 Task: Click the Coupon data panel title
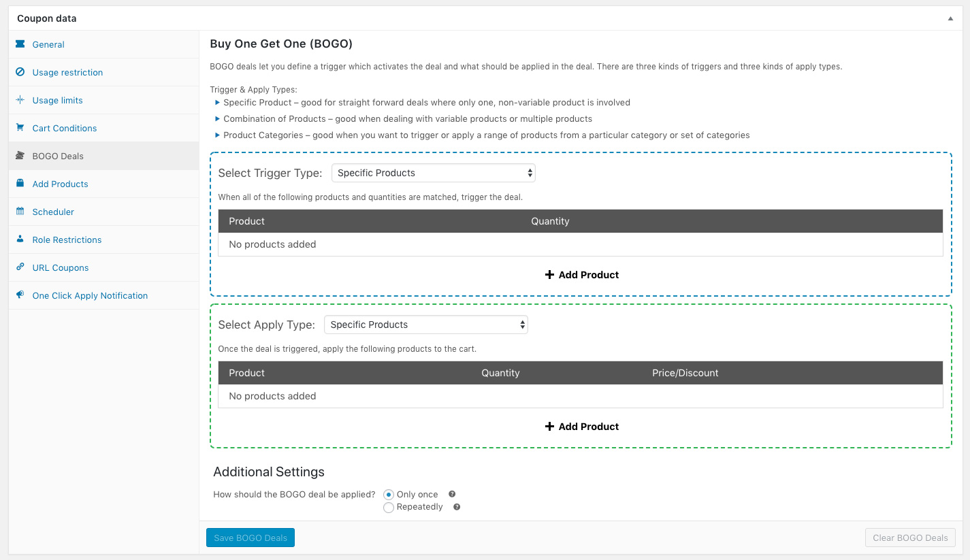point(47,18)
